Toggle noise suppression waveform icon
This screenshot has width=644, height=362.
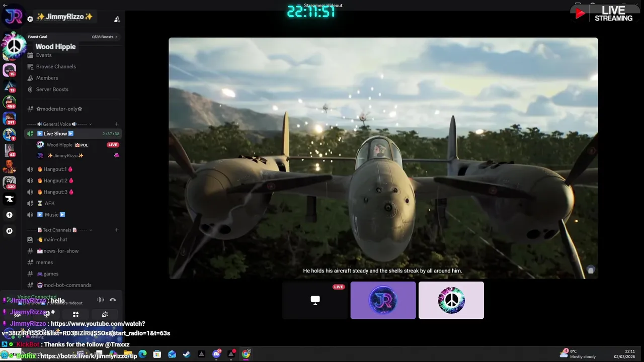tap(101, 300)
